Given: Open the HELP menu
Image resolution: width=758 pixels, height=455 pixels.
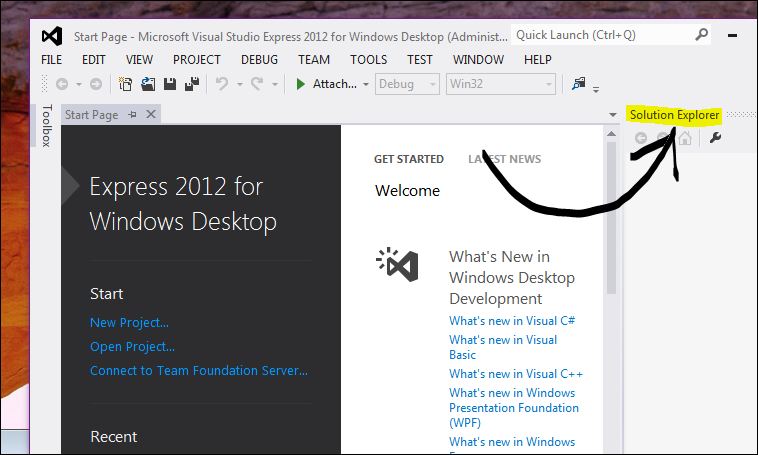Looking at the screenshot, I should pyautogui.click(x=538, y=60).
